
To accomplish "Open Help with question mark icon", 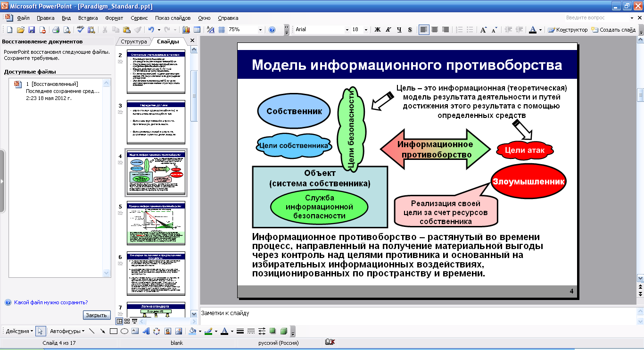I will pos(272,30).
